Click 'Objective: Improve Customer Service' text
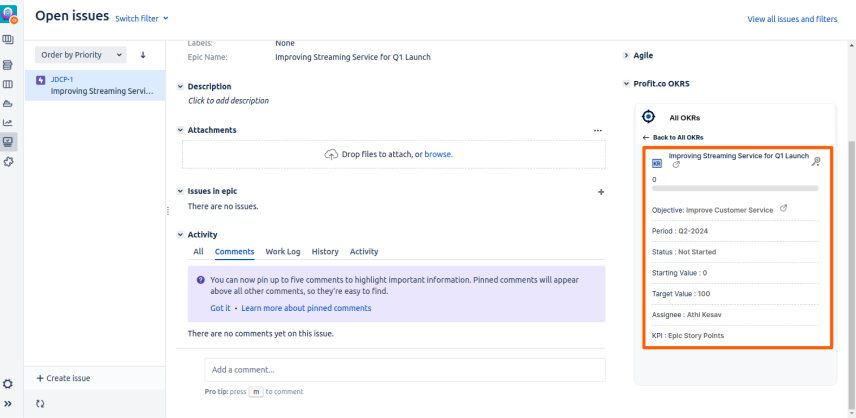 (712, 210)
